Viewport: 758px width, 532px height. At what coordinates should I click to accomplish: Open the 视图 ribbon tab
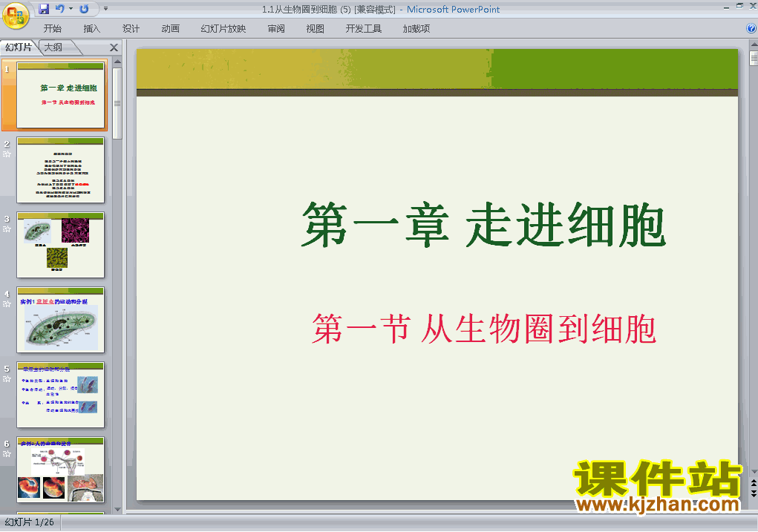point(316,28)
